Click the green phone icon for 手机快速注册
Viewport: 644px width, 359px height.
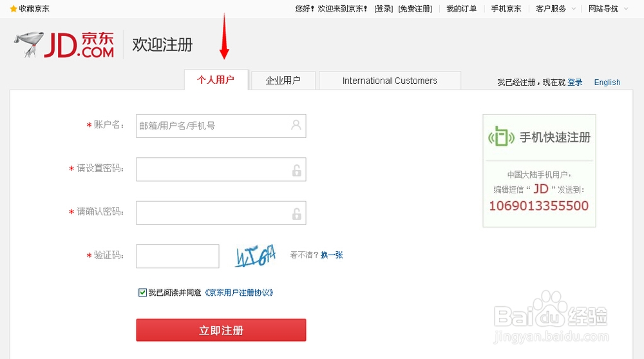coord(500,137)
